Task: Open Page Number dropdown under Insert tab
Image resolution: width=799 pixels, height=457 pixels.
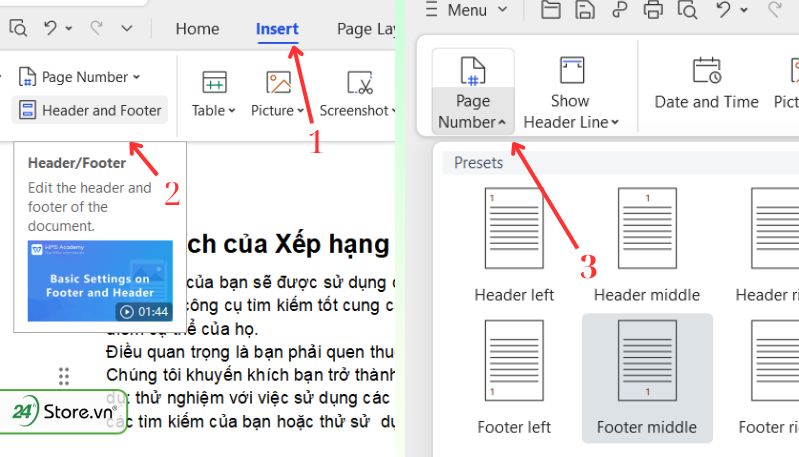Action: pos(79,77)
